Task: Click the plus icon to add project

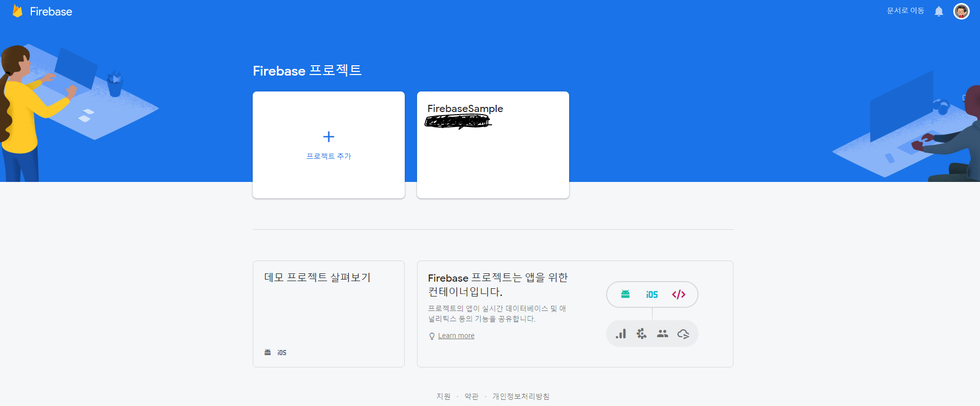Action: pyautogui.click(x=329, y=137)
